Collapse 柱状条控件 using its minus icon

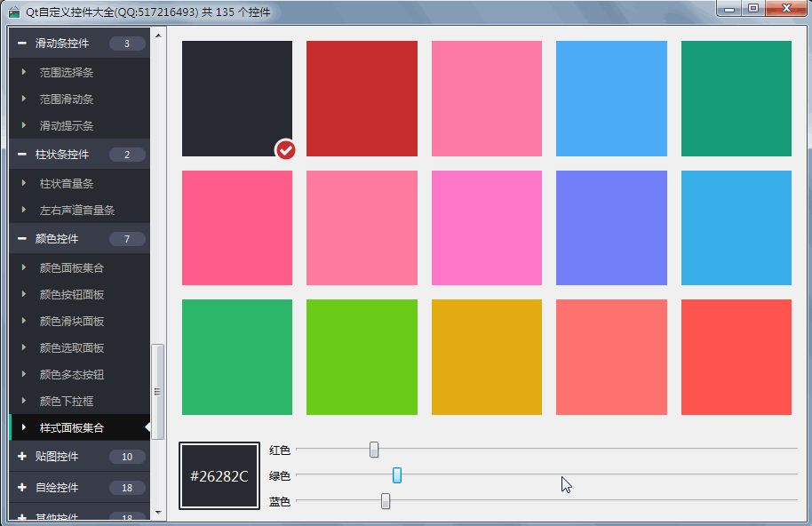21,155
